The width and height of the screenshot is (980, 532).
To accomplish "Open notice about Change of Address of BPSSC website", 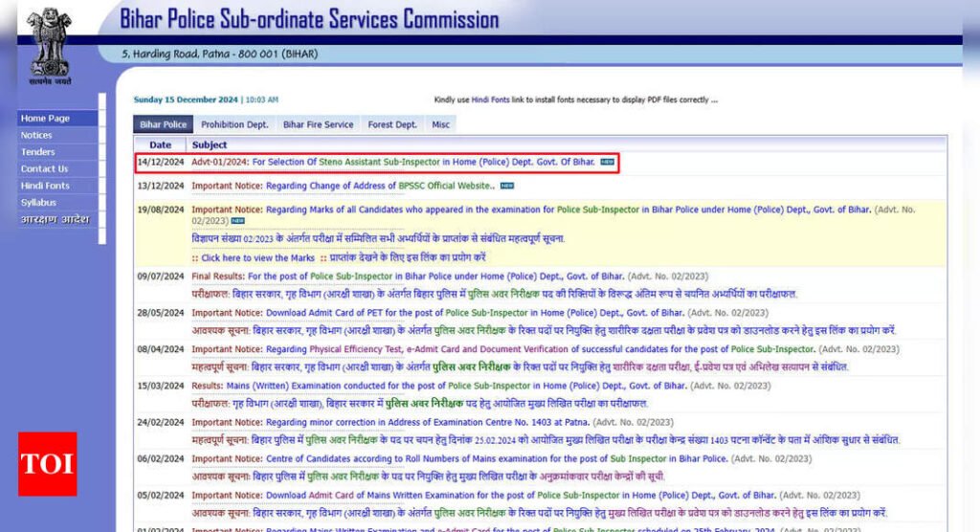I will coord(344,186).
